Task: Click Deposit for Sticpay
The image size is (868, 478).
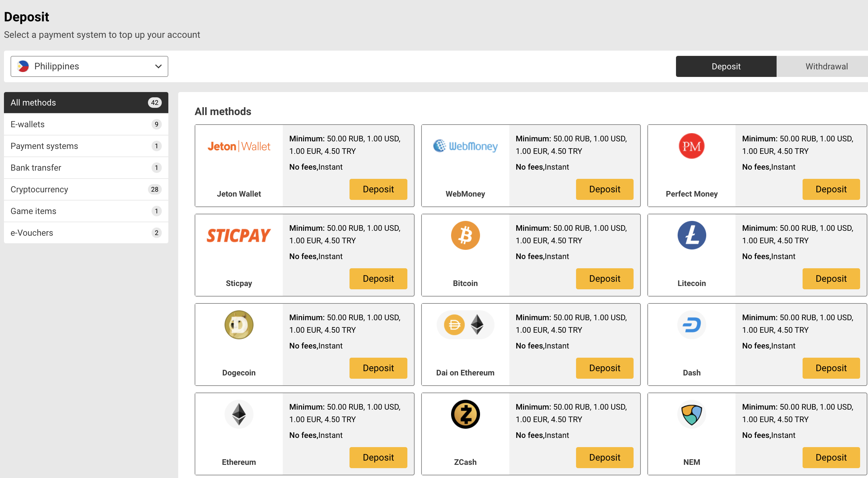Action: (x=378, y=278)
